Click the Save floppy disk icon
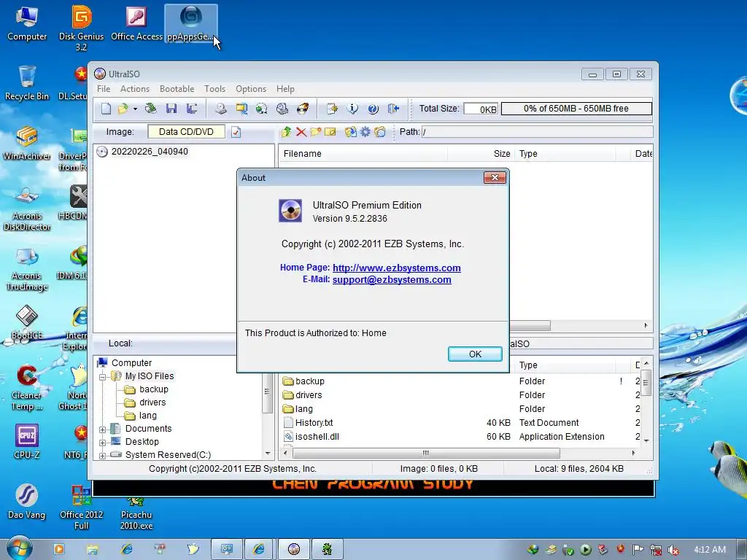 (x=171, y=109)
